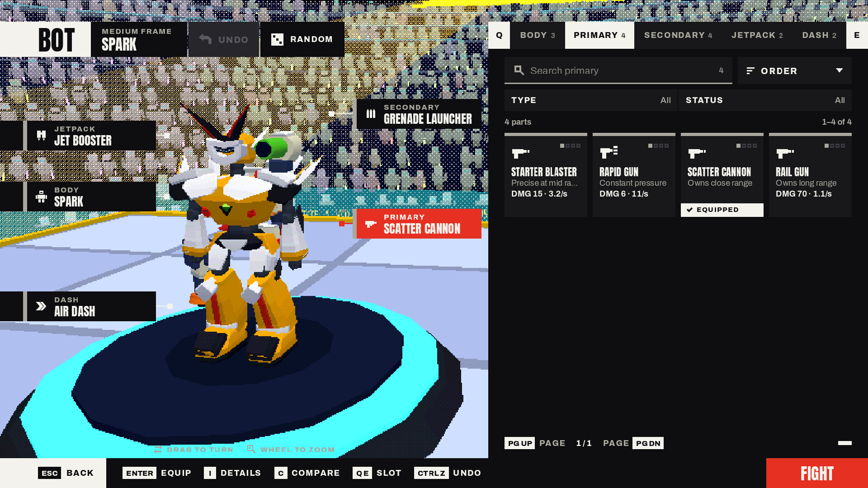The height and width of the screenshot is (488, 868).
Task: Click the Dash slot chevron icon
Action: tap(41, 306)
